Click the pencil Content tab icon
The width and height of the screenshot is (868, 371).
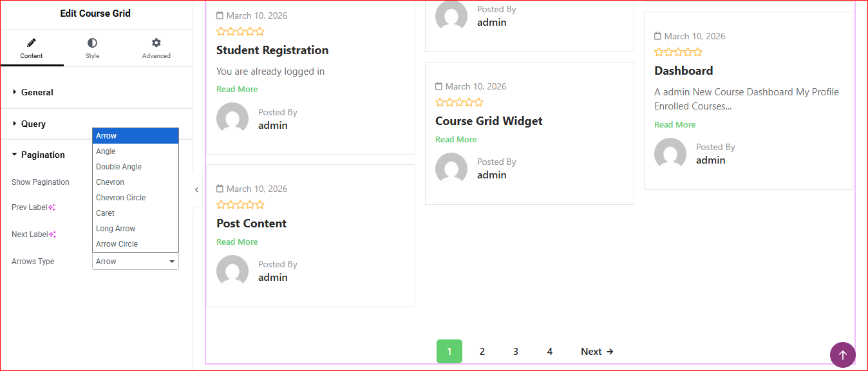click(31, 43)
